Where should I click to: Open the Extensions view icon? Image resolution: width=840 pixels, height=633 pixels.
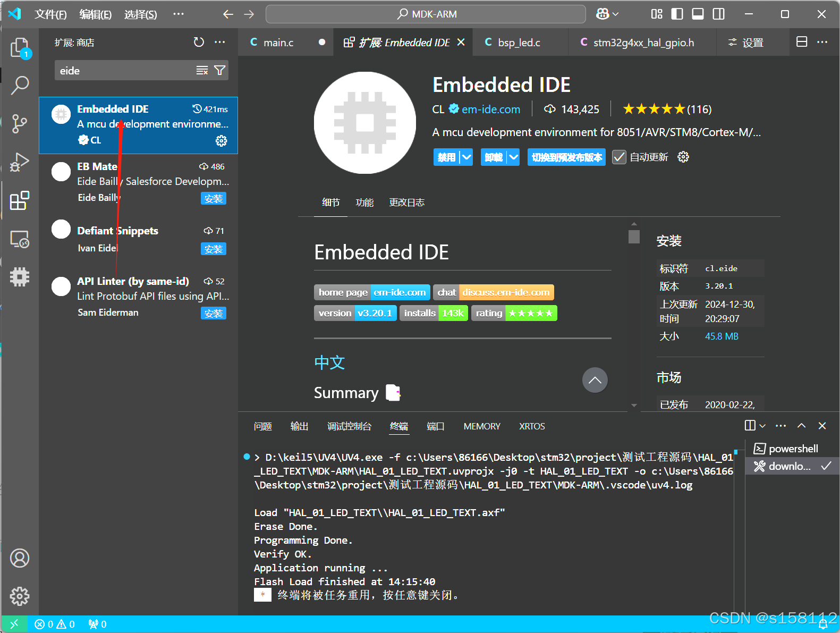pyautogui.click(x=20, y=200)
